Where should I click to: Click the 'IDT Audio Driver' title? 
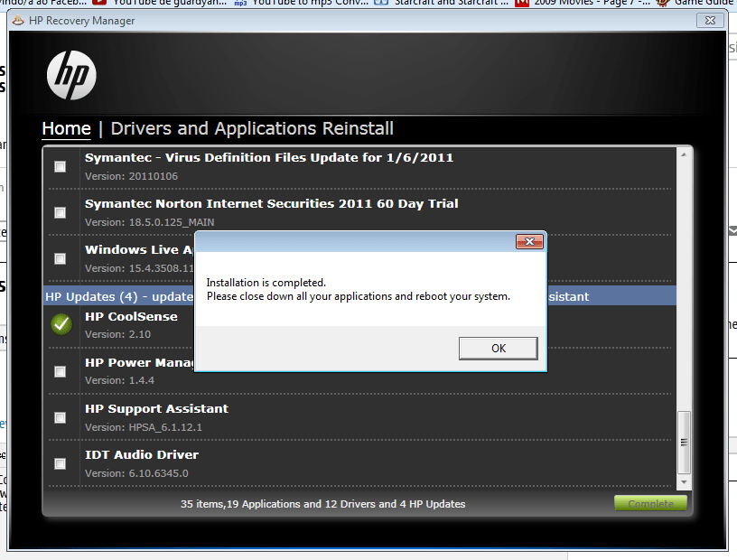142,454
